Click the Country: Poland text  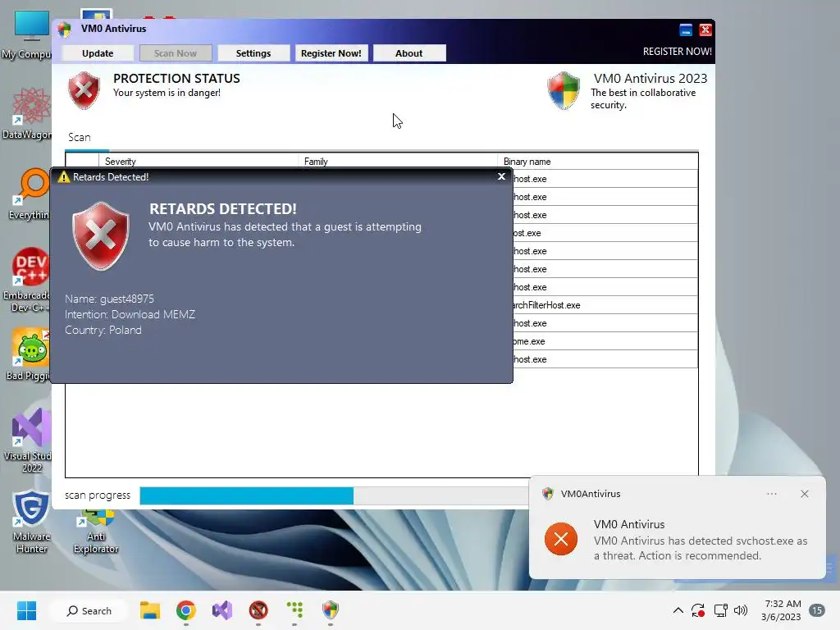(103, 330)
